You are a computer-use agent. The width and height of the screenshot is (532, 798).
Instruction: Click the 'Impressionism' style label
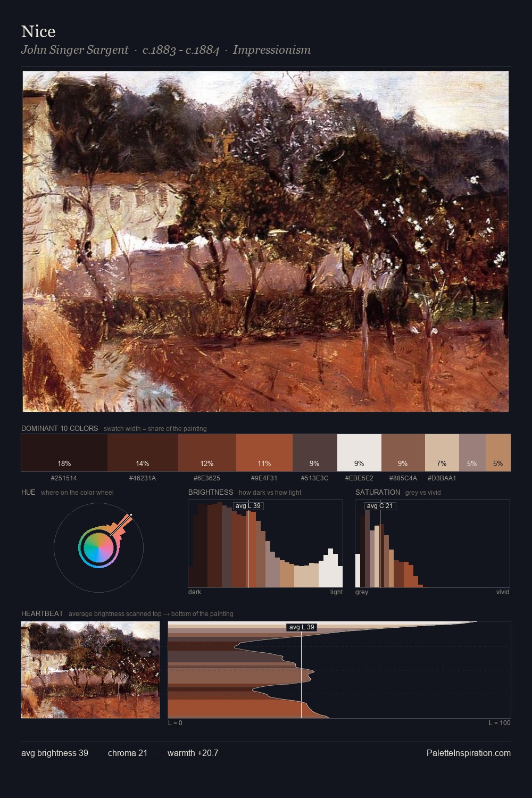[x=272, y=50]
